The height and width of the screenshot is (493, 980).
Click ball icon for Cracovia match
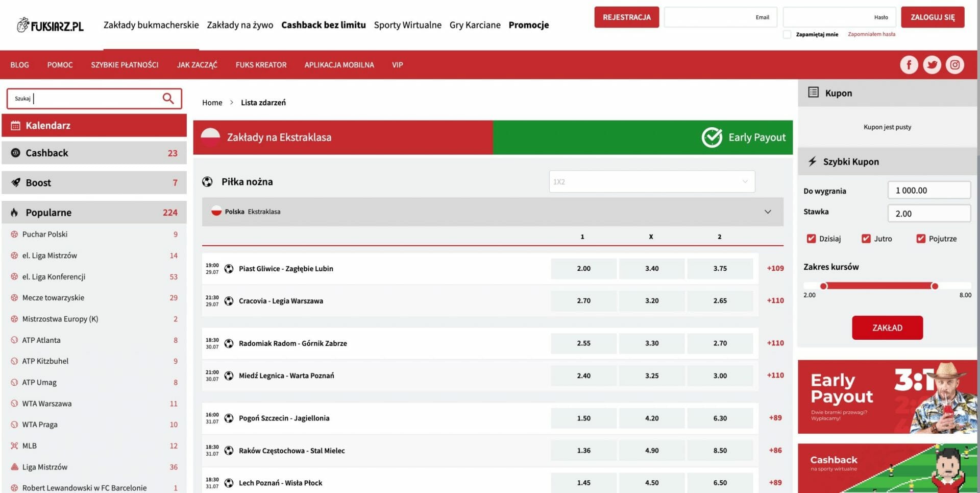coord(229,301)
